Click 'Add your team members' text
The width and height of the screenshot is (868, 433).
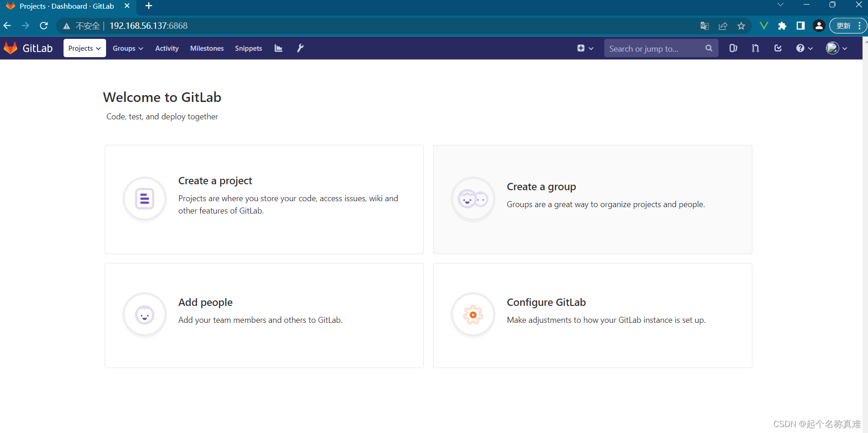(260, 320)
